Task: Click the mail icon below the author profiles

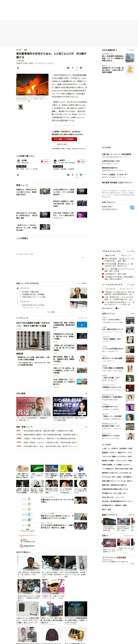Action: click(x=68, y=175)
